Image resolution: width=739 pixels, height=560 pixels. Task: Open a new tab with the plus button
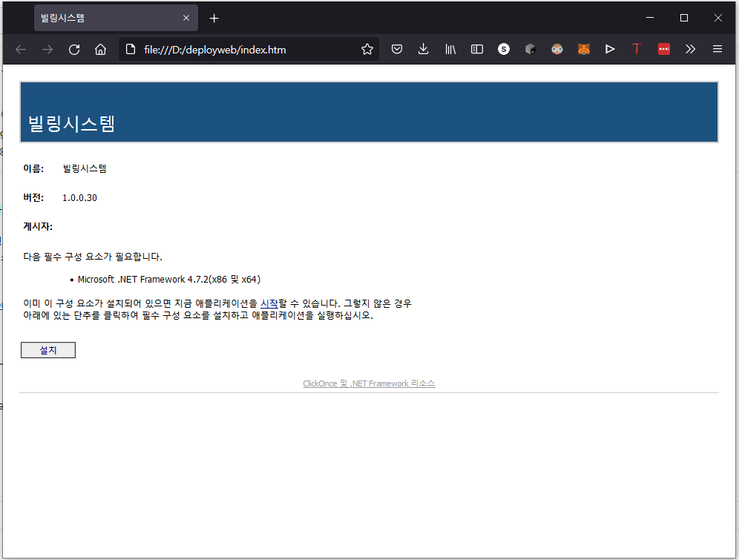pyautogui.click(x=214, y=19)
